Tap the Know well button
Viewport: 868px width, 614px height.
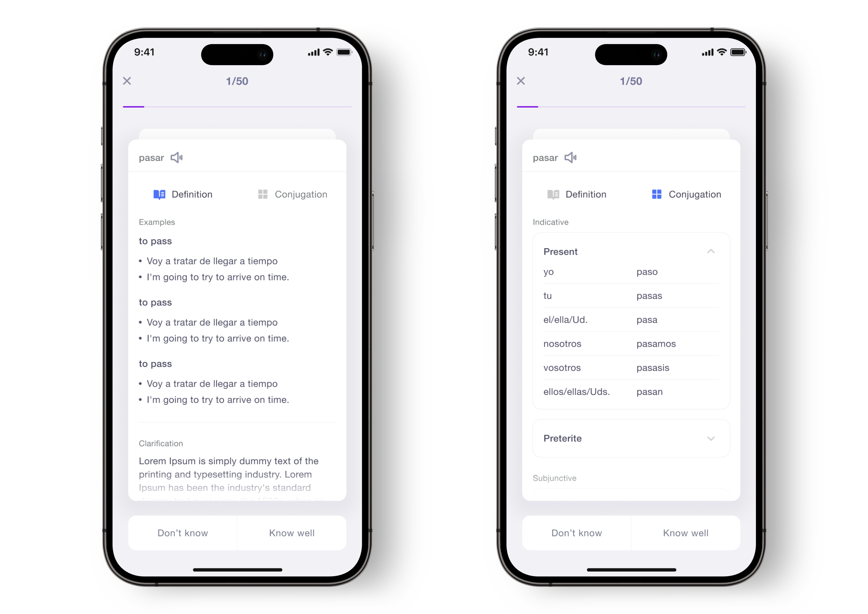pos(294,532)
